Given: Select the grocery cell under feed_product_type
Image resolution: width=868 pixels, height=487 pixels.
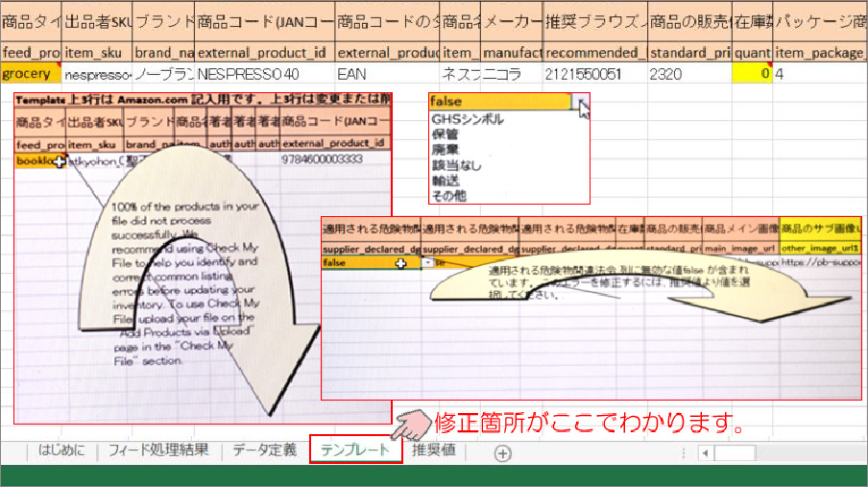Looking at the screenshot, I should click(31, 72).
